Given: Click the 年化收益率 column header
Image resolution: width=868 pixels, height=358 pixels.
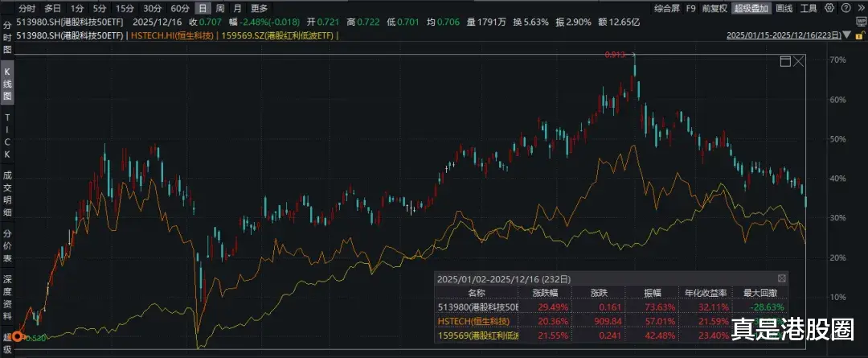Looking at the screenshot, I should (705, 293).
